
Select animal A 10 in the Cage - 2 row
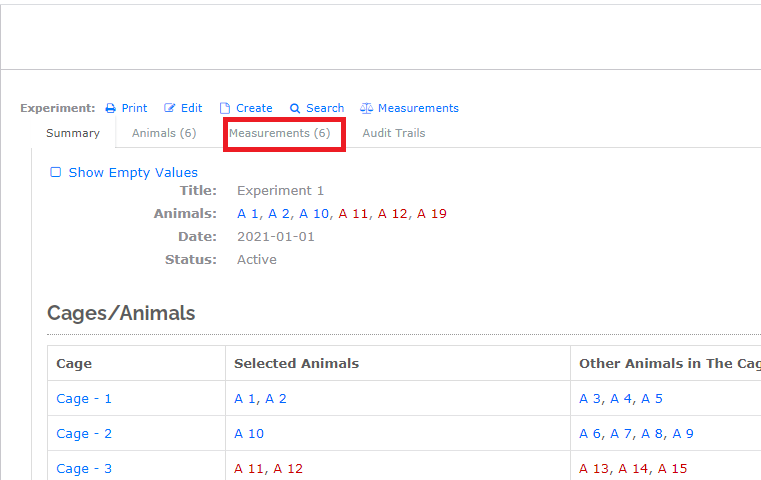point(248,434)
